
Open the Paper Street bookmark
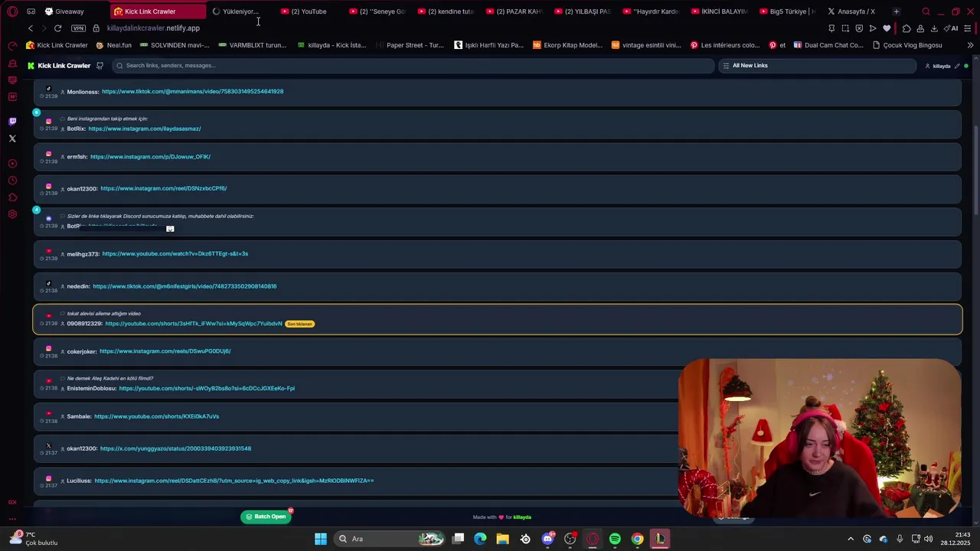pyautogui.click(x=410, y=45)
